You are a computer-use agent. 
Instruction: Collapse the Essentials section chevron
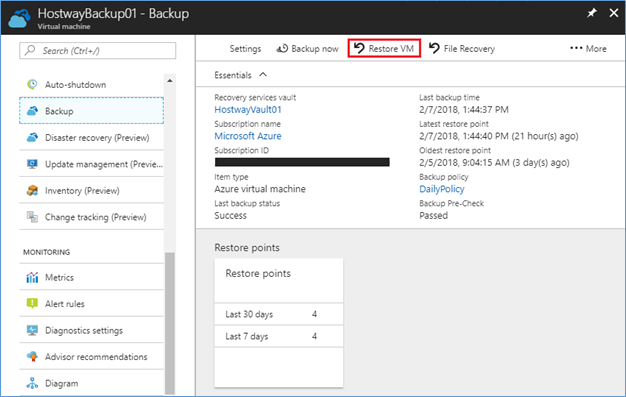[263, 75]
